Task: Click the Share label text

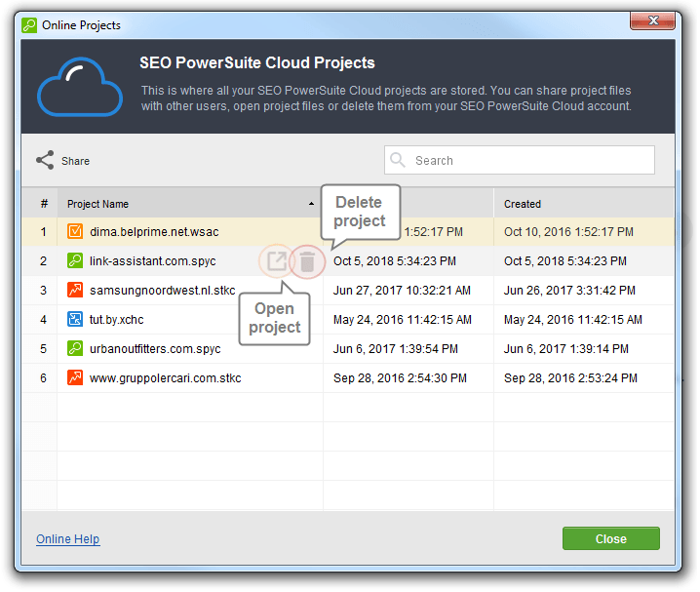Action: coord(75,161)
